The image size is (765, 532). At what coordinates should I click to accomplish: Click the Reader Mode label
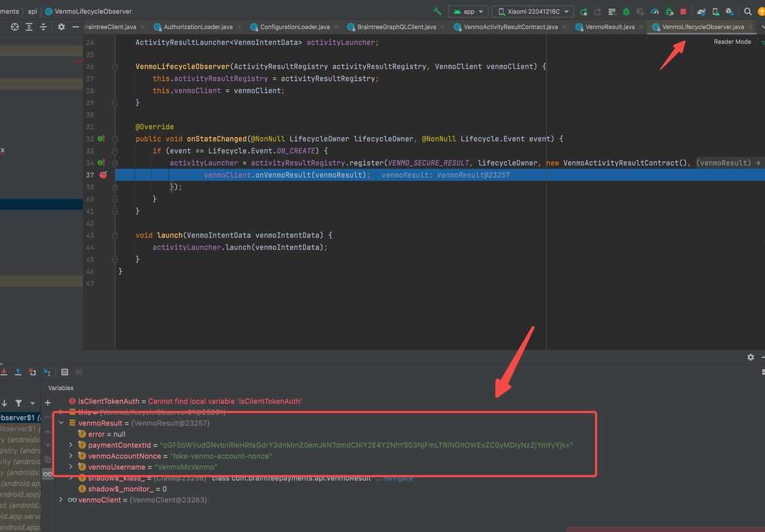(x=732, y=42)
